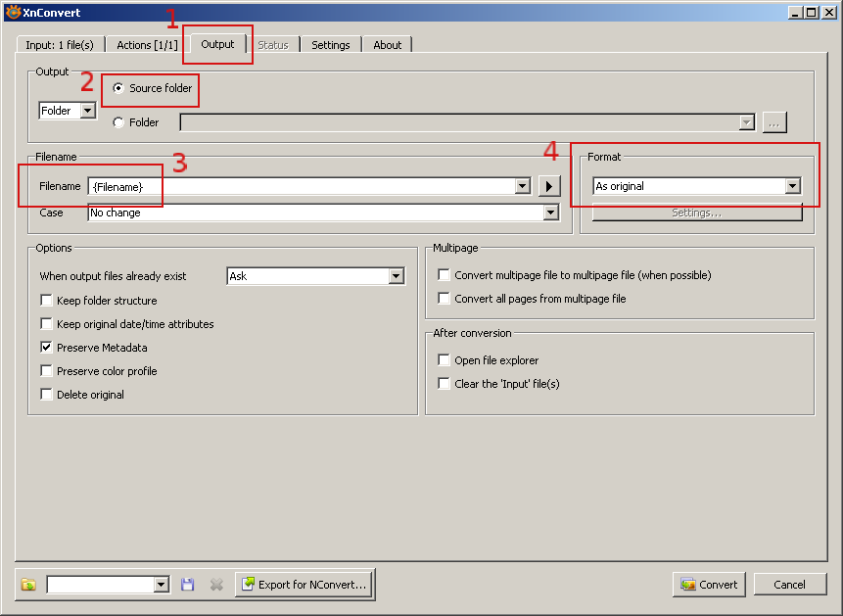Viewport: 843px width, 616px height.
Task: Enable Convert multipage file to multipage file
Action: click(x=445, y=275)
